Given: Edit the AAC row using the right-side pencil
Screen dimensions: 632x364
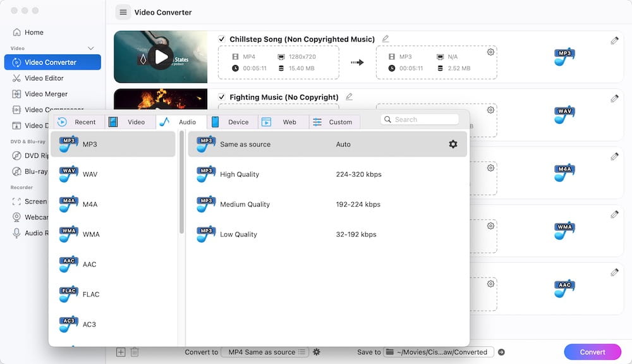Looking at the screenshot, I should click(614, 272).
